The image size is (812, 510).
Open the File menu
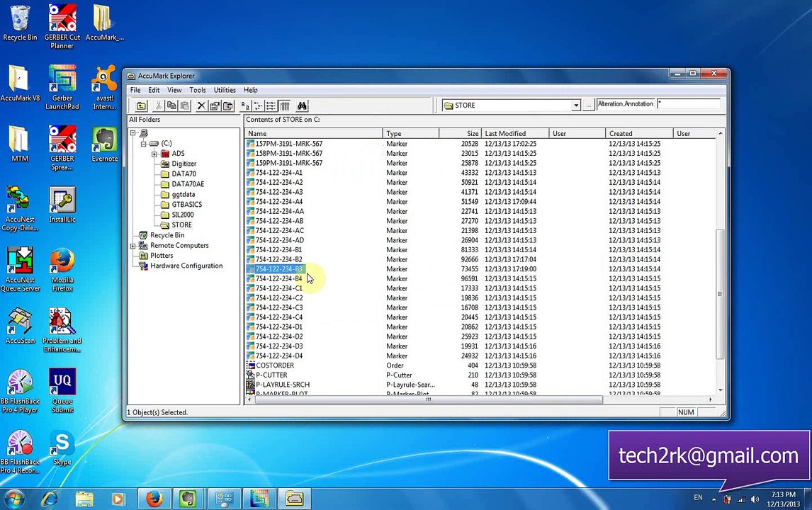coord(135,90)
